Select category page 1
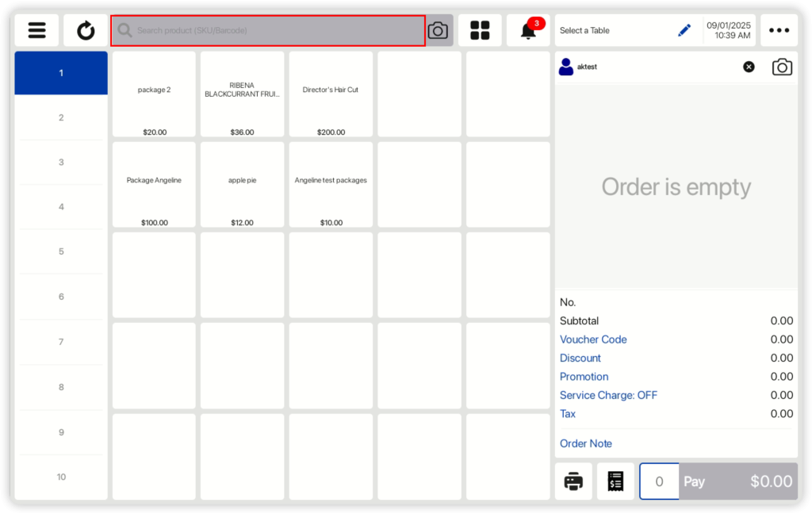812x514 pixels. click(61, 73)
